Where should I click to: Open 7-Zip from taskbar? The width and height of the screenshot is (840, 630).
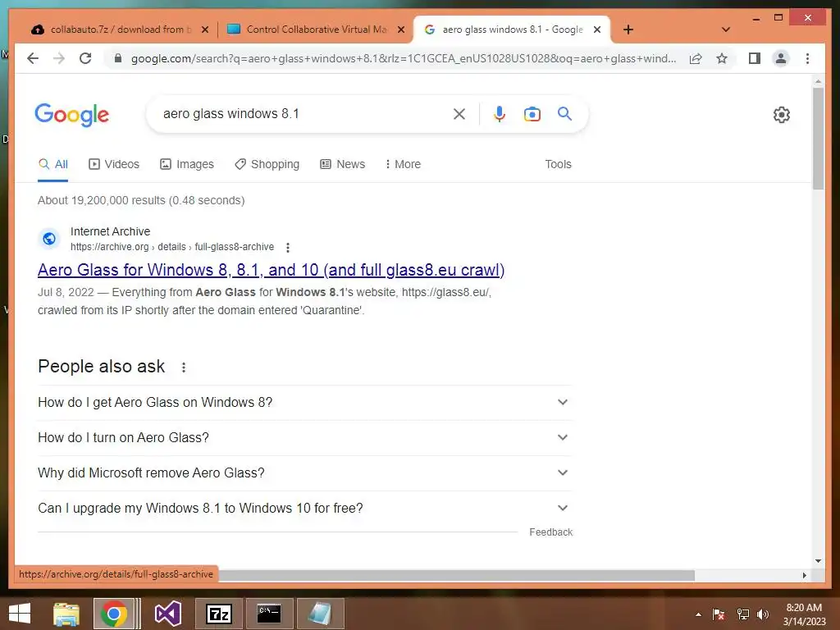coord(218,614)
